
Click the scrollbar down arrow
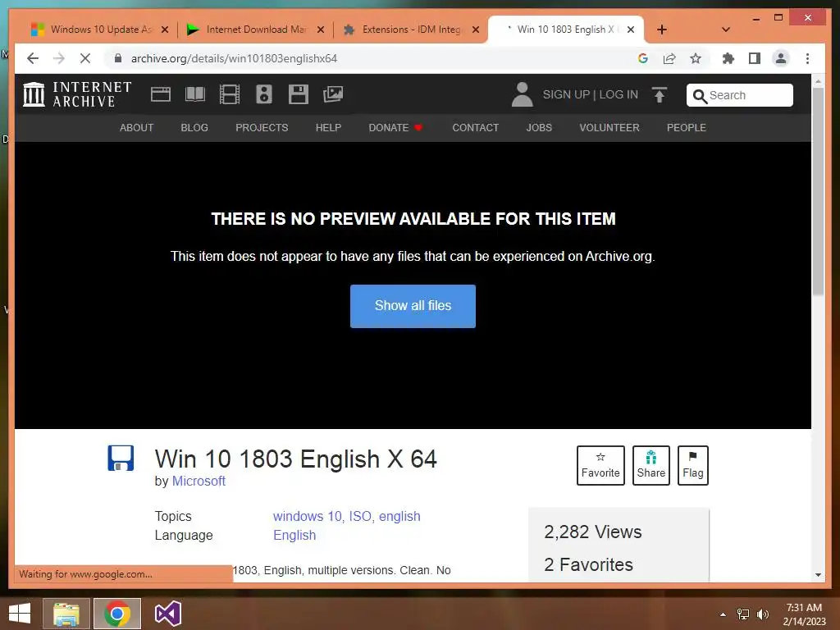818,575
